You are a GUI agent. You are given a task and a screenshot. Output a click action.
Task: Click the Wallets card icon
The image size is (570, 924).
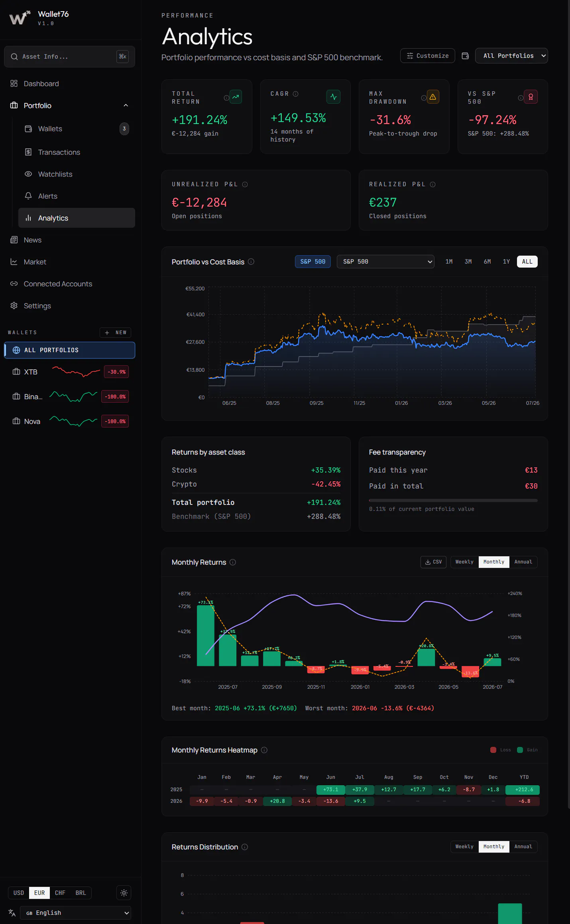click(28, 129)
